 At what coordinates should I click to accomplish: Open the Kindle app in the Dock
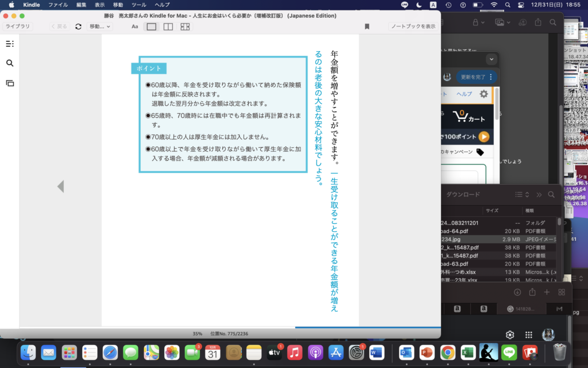point(489,352)
